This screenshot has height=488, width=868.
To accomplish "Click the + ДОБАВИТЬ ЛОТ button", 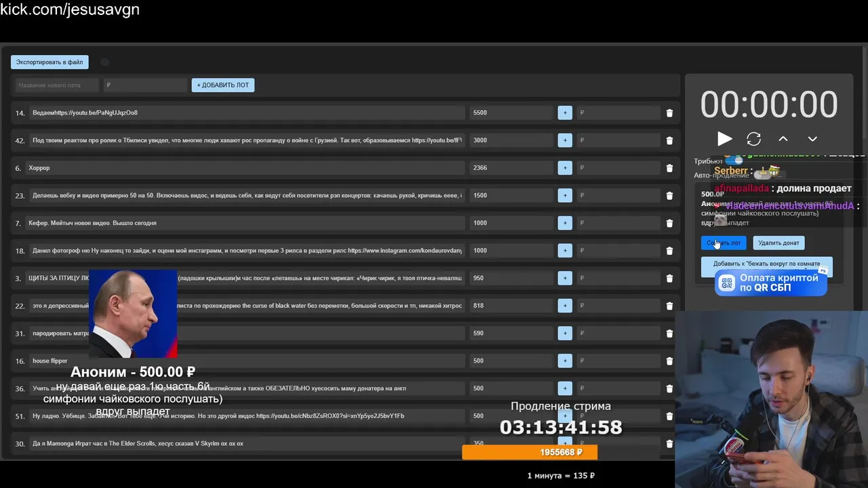I will pos(223,85).
